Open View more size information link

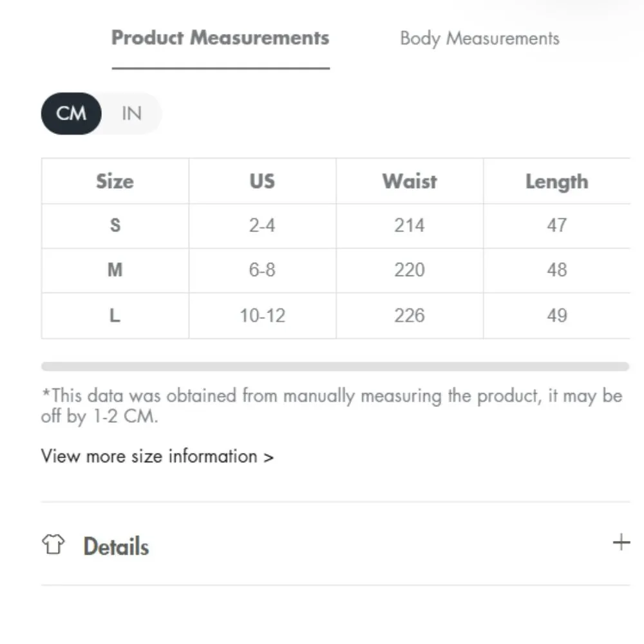pyautogui.click(x=157, y=457)
